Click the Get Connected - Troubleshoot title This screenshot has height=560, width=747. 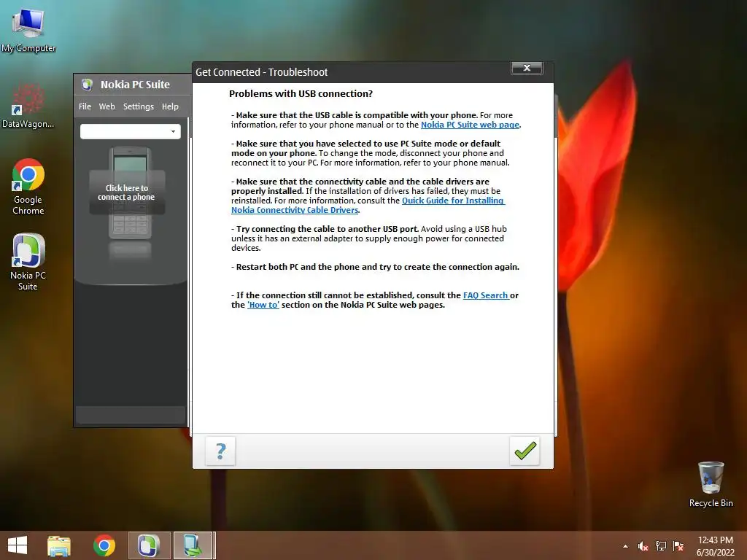coord(262,72)
